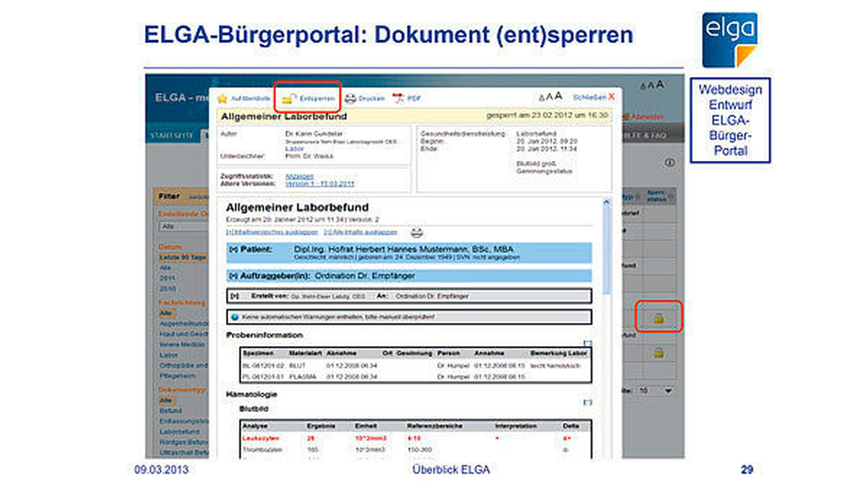Click the elga logo on the slide
868x489 pixels.
(x=730, y=40)
